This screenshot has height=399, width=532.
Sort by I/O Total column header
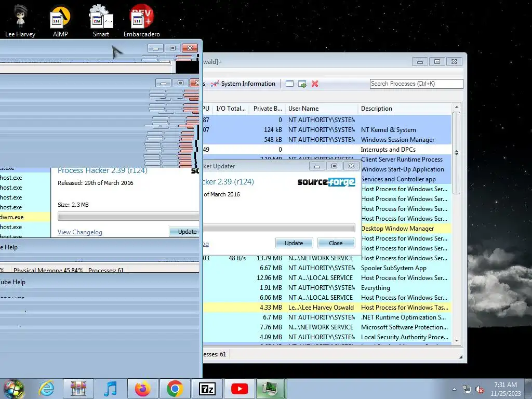coord(231,109)
